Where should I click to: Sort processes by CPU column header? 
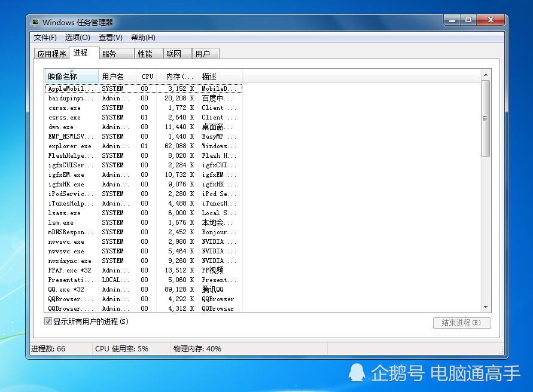147,76
